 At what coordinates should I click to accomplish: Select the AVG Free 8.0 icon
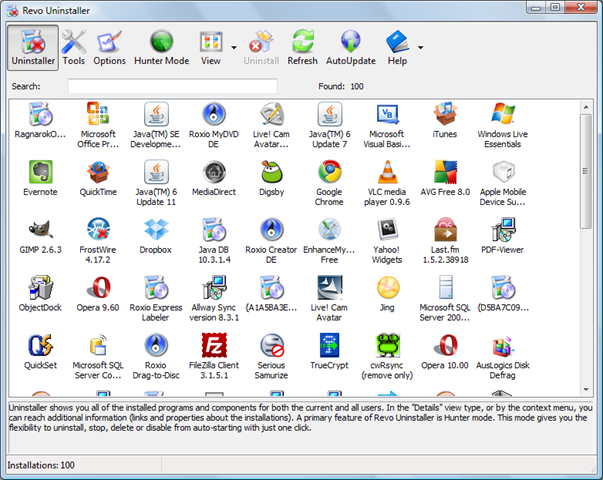tap(445, 172)
